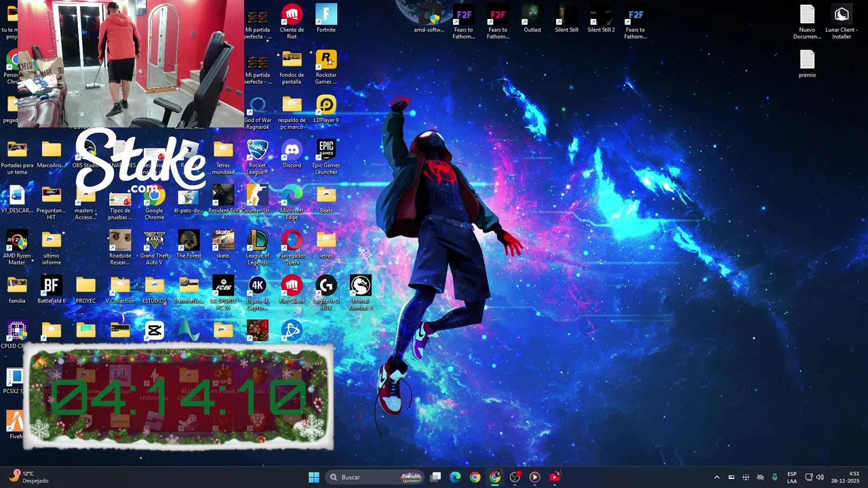Open Rockstar Games launcher shortcut
The image size is (868, 488).
click(326, 67)
